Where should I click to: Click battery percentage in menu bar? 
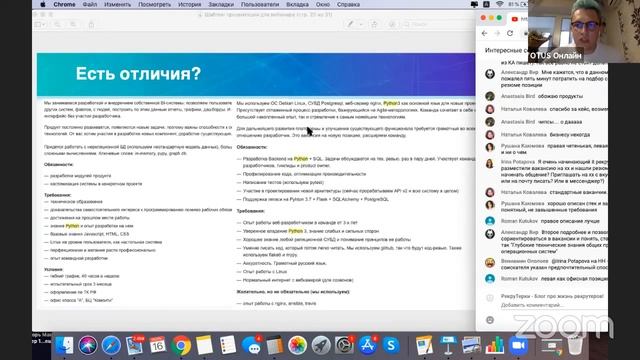[x=513, y=4]
